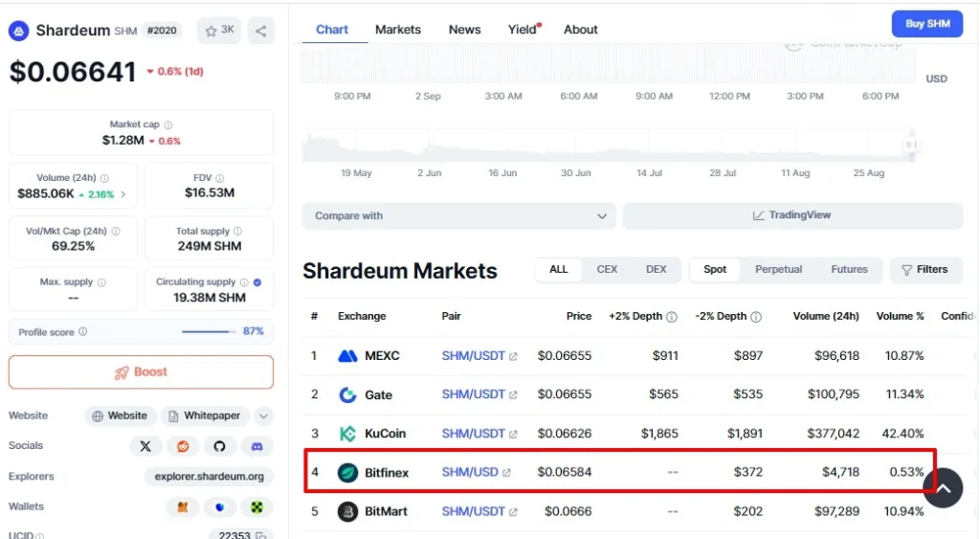Viewport: 980px width, 539px height.
Task: Open Gate SHM/USDT pair link
Action: pyautogui.click(x=479, y=394)
